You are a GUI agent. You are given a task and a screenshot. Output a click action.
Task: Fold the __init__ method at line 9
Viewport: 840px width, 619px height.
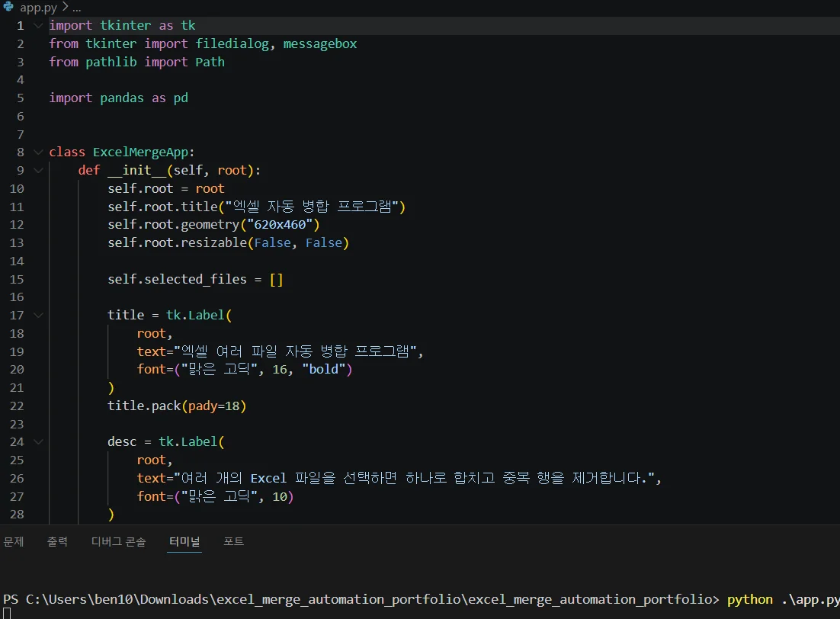coord(38,171)
